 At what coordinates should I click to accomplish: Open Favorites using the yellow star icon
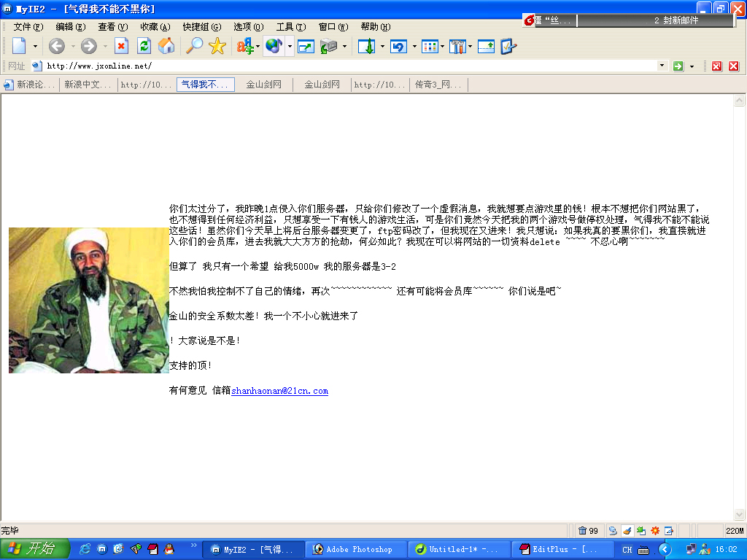coord(217,47)
